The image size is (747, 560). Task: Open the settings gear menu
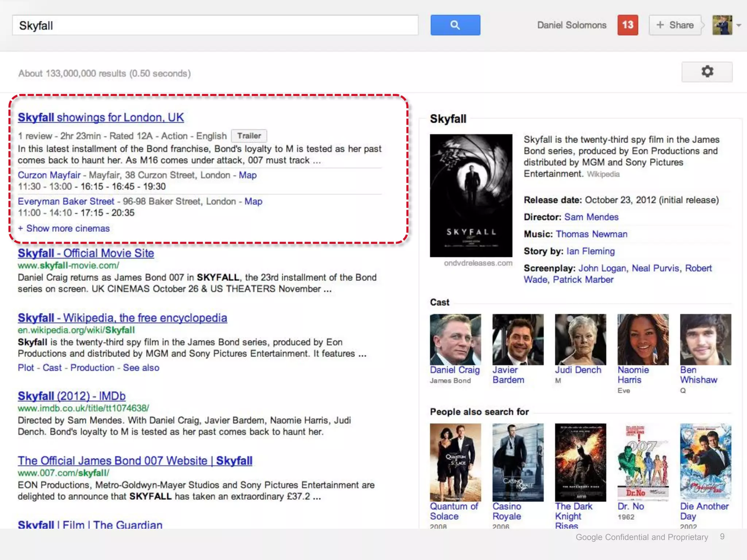point(707,72)
